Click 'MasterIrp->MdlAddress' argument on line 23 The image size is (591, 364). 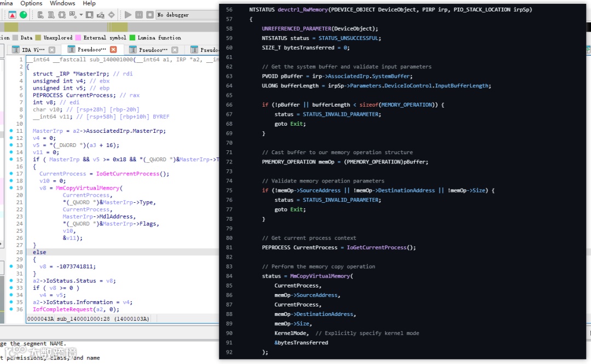tap(98, 216)
